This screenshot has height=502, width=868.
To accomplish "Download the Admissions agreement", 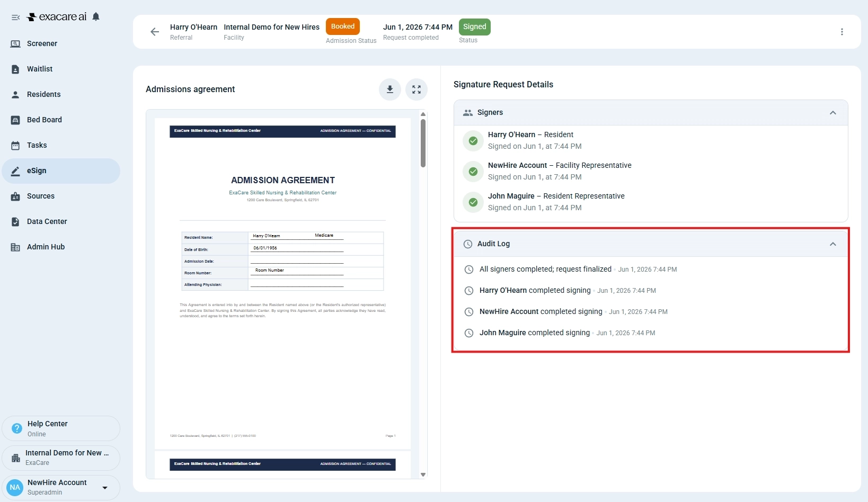I will pos(390,89).
